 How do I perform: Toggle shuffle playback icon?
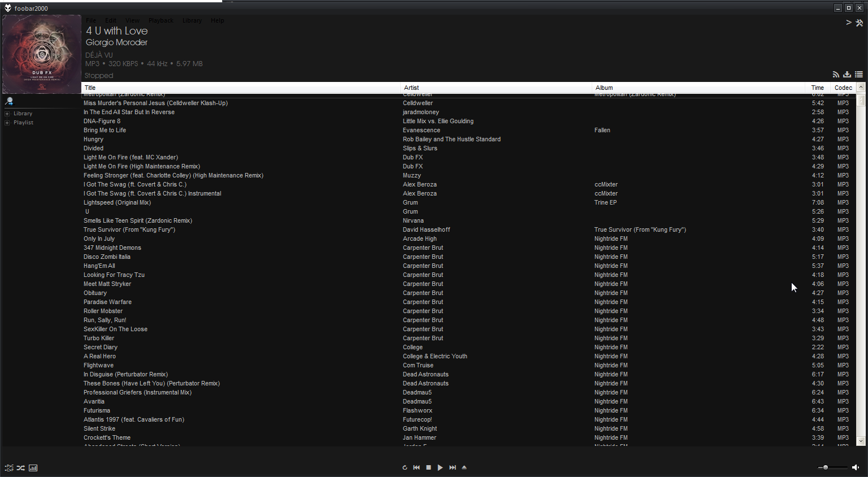coord(21,468)
